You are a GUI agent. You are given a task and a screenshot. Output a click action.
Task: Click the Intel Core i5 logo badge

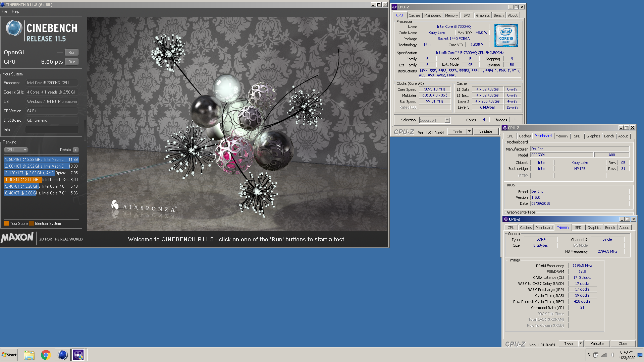click(x=506, y=36)
